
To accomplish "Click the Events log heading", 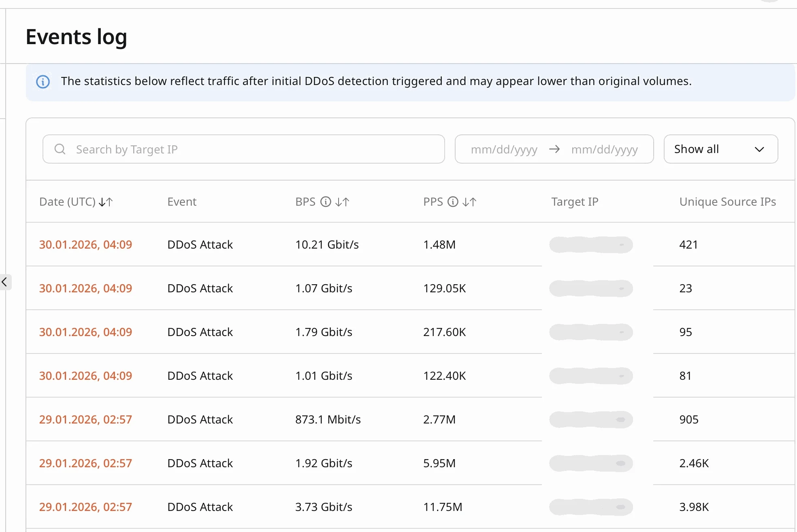I will (x=76, y=37).
